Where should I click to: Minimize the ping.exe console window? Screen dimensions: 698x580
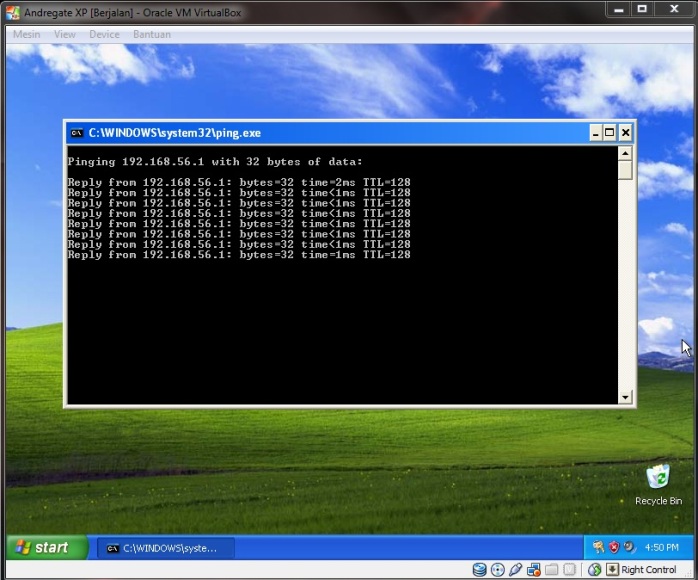tap(596, 133)
